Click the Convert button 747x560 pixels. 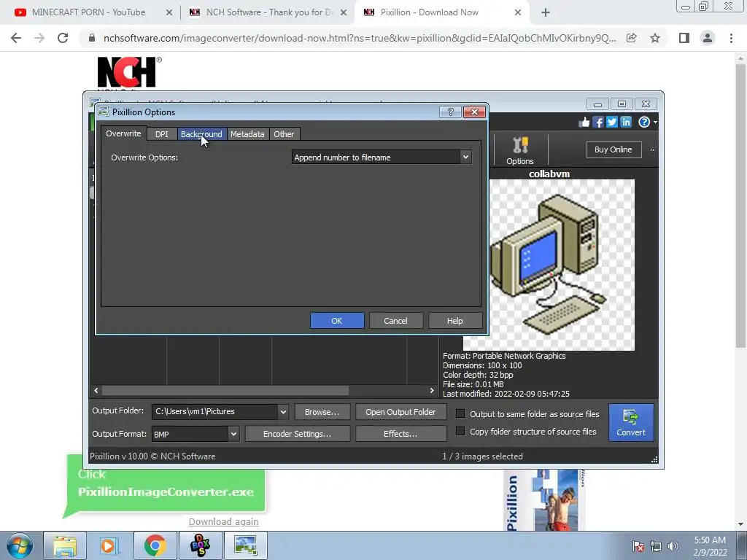(x=631, y=422)
